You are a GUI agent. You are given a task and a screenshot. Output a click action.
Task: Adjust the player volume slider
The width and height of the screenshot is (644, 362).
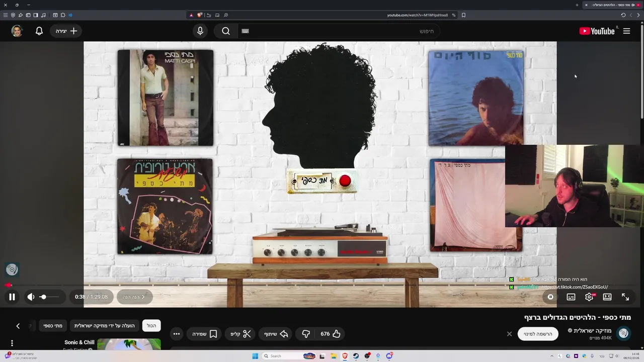(50, 297)
